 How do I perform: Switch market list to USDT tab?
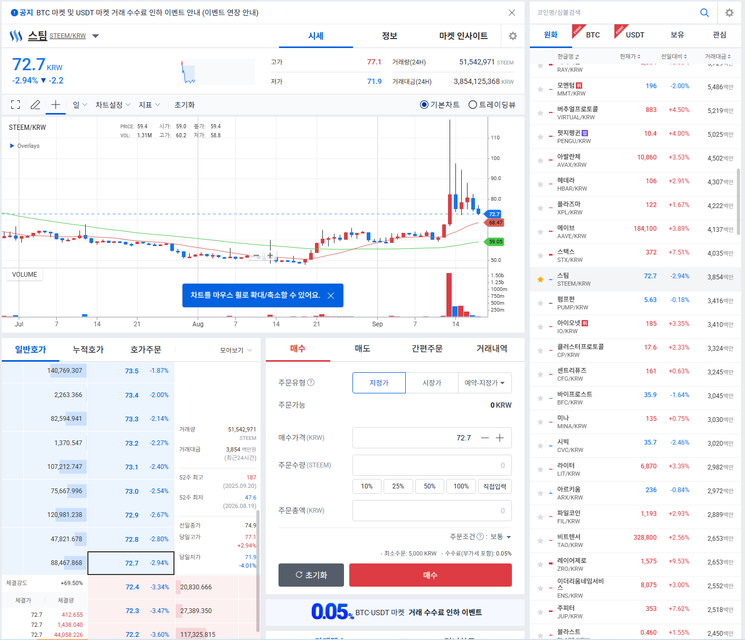[x=635, y=35]
